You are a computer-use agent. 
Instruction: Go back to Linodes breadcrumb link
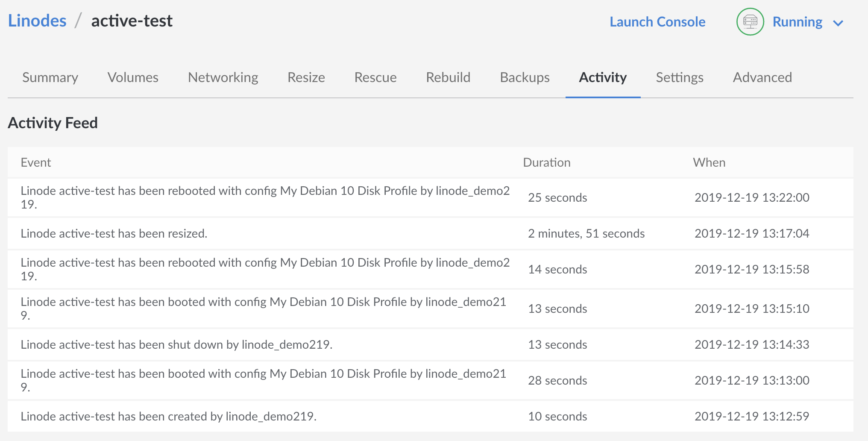tap(37, 21)
